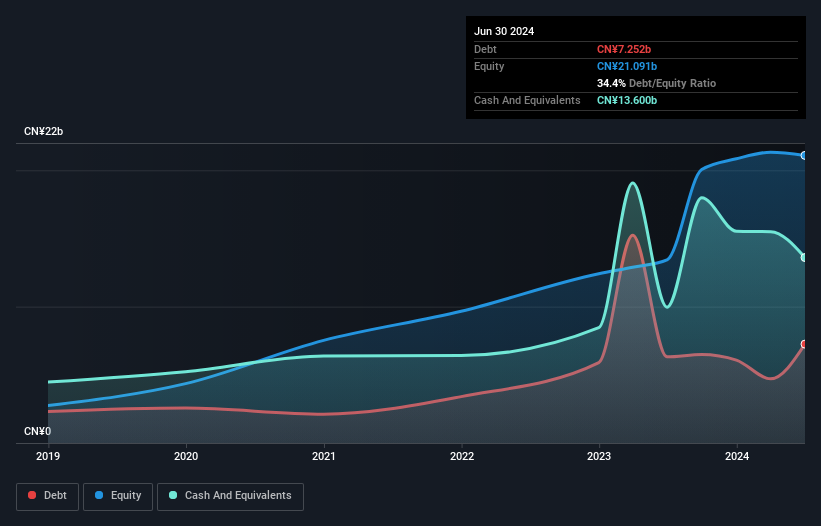Click the CN¥22b y-axis label
Screen dimensions: 821x526
point(43,131)
